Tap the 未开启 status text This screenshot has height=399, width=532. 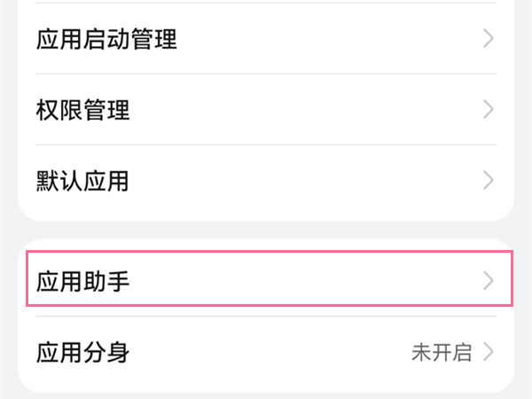[x=441, y=352]
